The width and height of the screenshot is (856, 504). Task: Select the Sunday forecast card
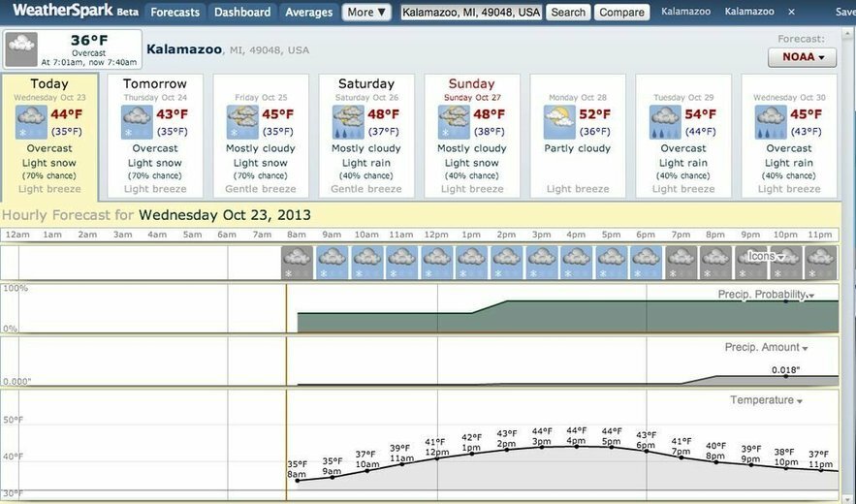click(x=472, y=136)
